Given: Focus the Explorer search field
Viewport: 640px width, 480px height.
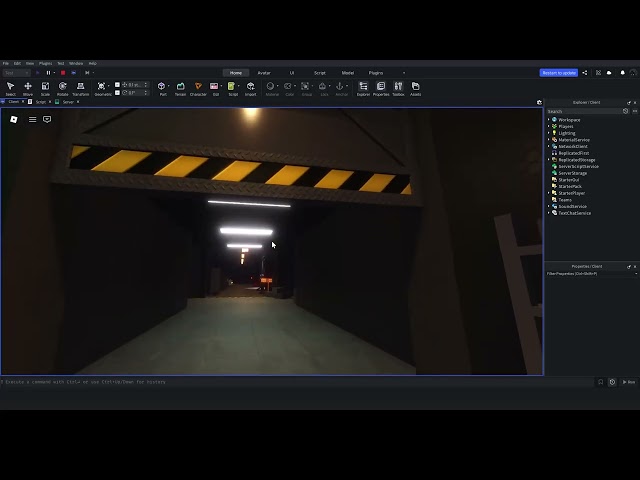Looking at the screenshot, I should point(584,111).
